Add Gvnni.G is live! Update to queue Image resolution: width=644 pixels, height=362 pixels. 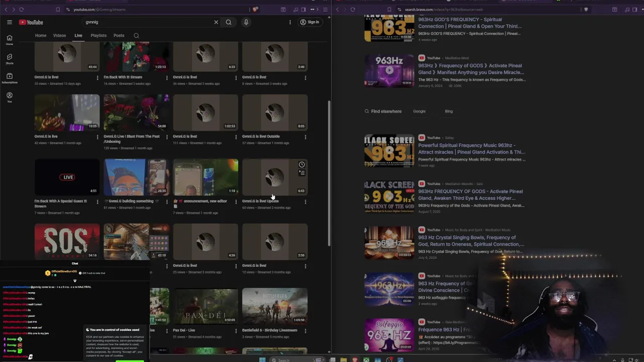point(302,172)
